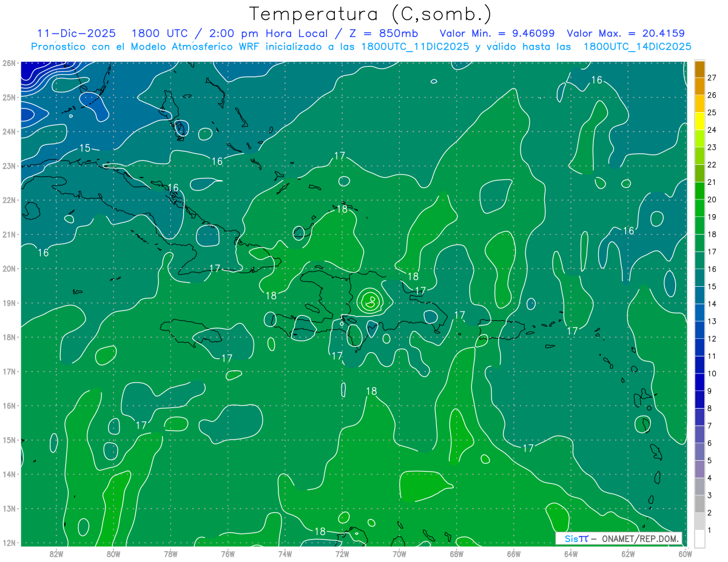
Task: Click the '15N' latitude axis label
Action: [x=8, y=440]
